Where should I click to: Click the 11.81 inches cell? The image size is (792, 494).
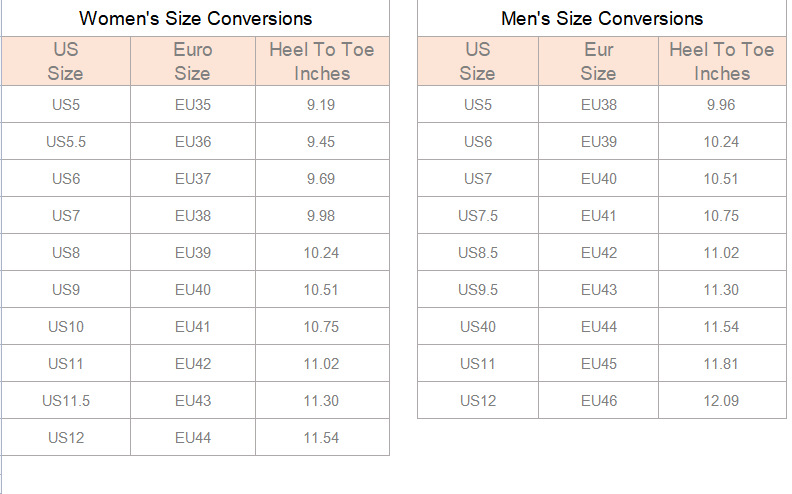[x=721, y=364]
